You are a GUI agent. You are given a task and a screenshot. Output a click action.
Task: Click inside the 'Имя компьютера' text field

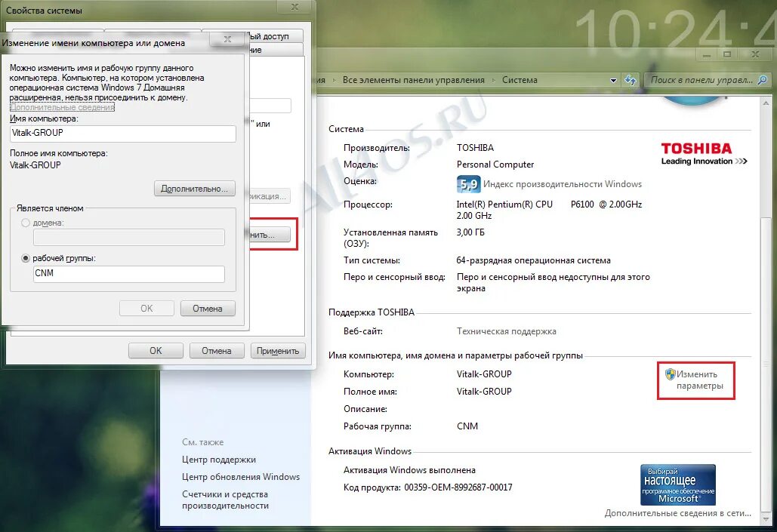pyautogui.click(x=122, y=132)
